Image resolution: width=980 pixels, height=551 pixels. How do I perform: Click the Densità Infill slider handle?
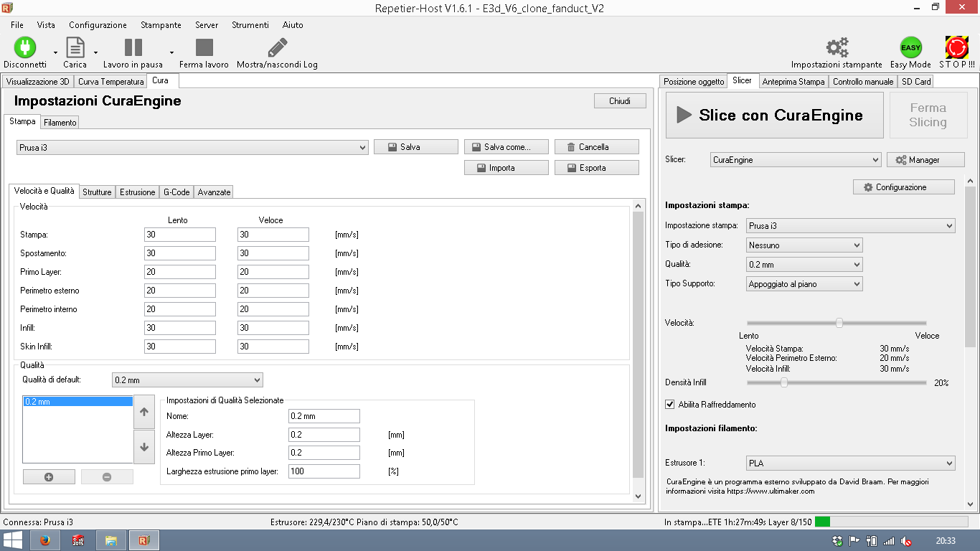tap(784, 383)
